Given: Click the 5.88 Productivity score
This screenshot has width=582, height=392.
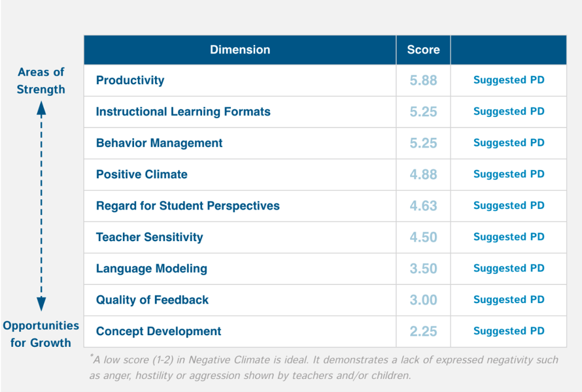Looking at the screenshot, I should (423, 80).
